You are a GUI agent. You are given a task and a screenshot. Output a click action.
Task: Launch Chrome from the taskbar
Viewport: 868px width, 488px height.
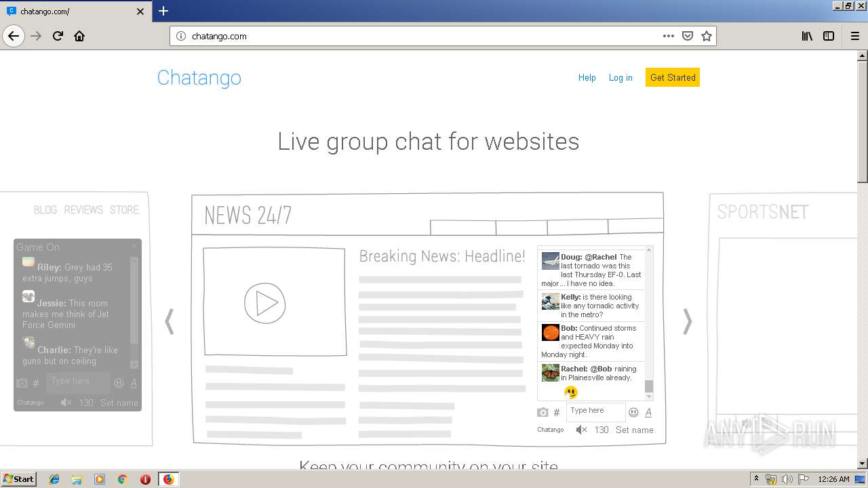click(122, 479)
